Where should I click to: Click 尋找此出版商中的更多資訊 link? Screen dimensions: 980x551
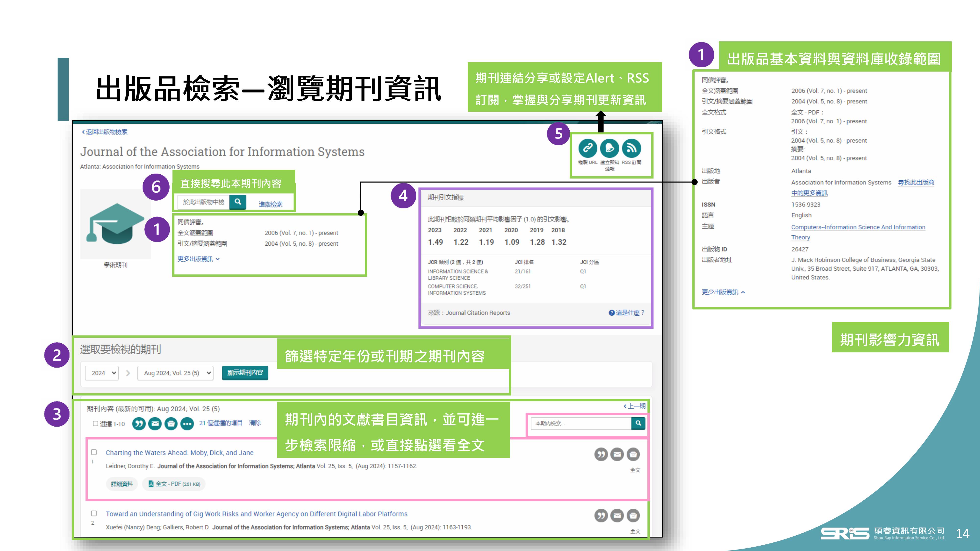click(863, 188)
